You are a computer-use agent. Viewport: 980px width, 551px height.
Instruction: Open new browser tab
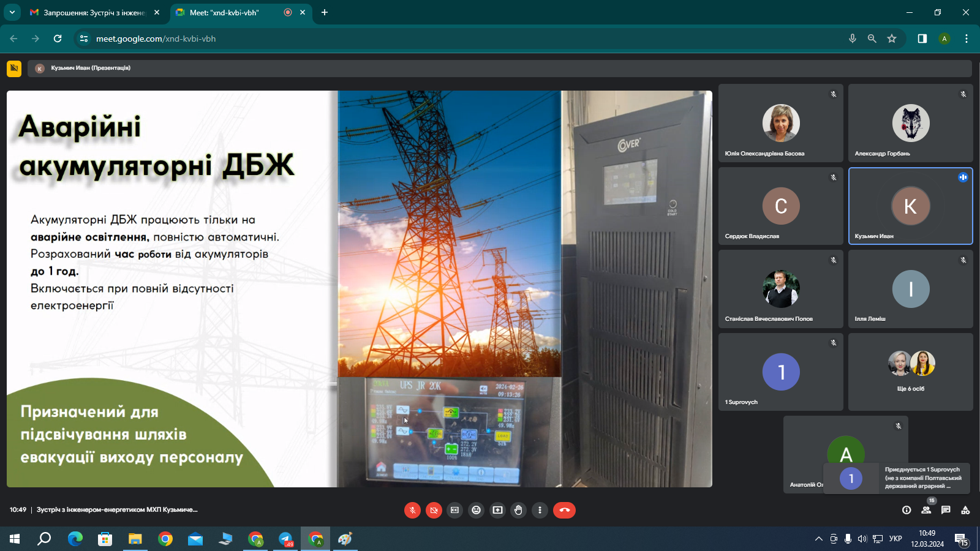coord(325,12)
